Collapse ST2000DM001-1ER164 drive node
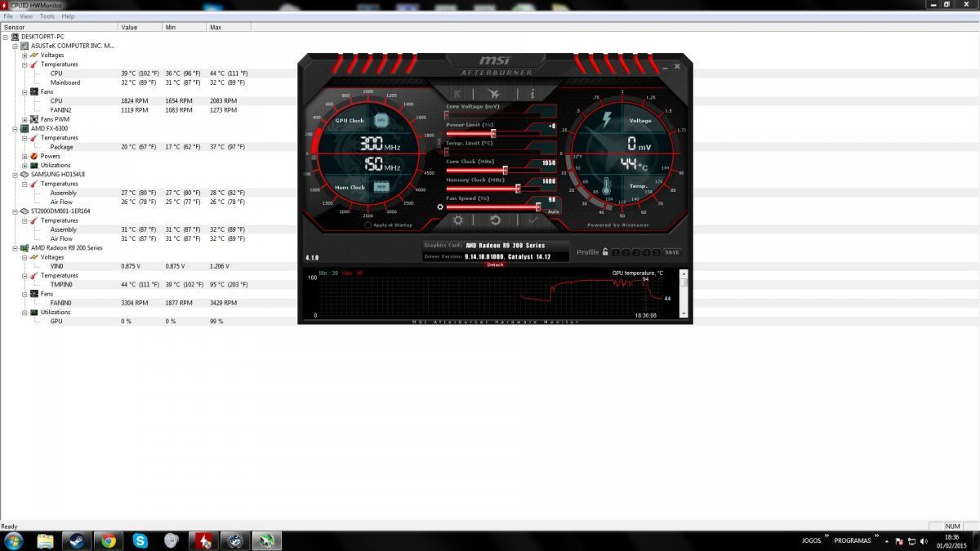The image size is (980, 551). click(x=16, y=211)
